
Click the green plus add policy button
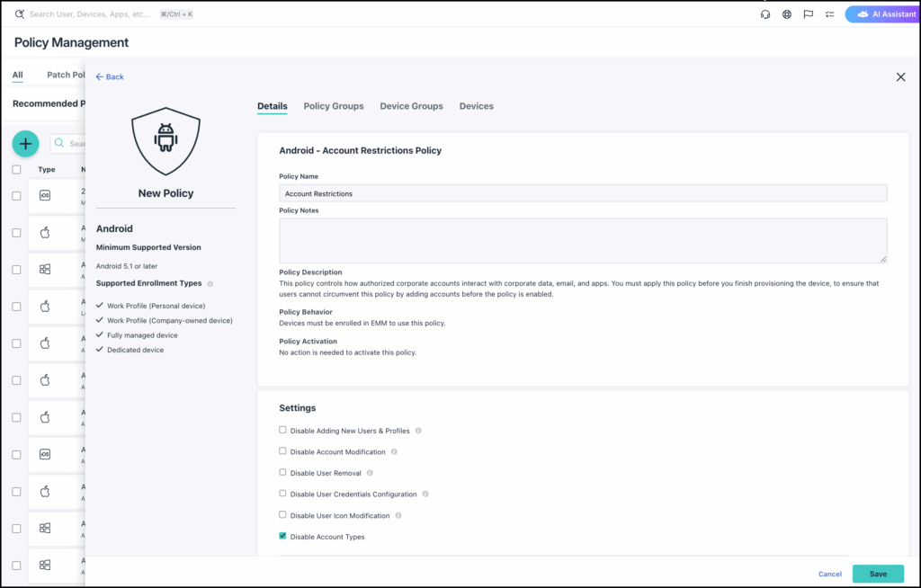pyautogui.click(x=25, y=143)
